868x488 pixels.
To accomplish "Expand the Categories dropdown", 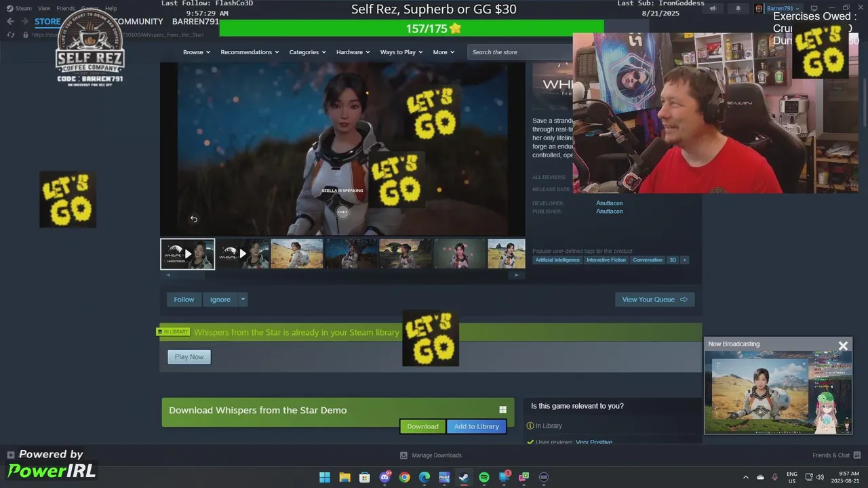I will pyautogui.click(x=307, y=52).
